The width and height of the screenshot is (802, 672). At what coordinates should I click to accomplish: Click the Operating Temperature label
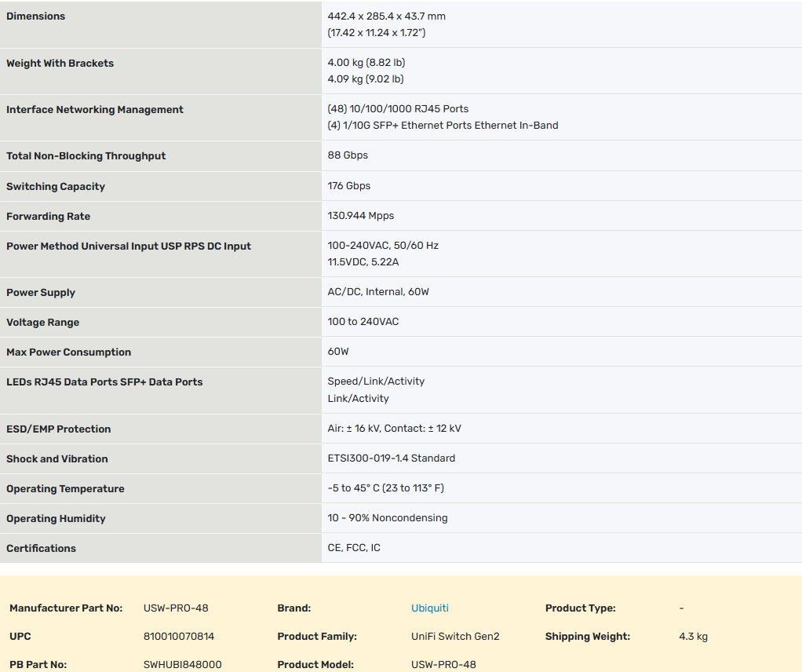[x=65, y=489]
